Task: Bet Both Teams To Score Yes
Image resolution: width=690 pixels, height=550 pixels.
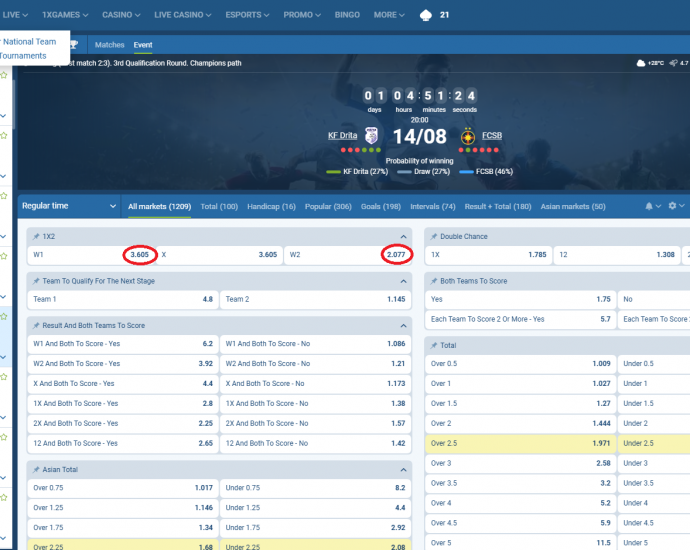Action: (x=521, y=299)
